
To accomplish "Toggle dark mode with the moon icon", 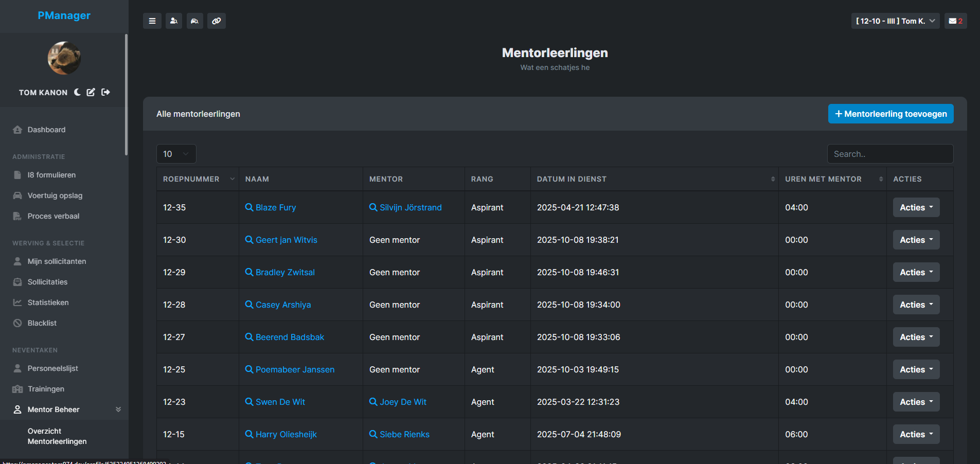I will 77,92.
